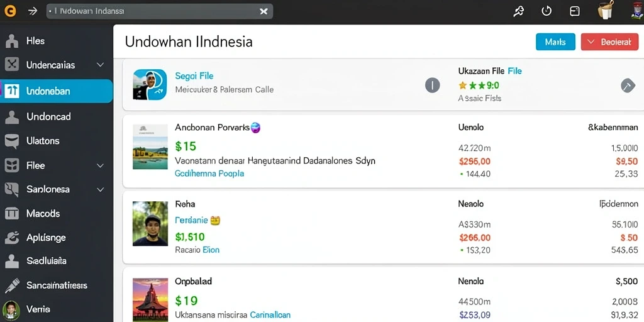Click the search field 'Ndowan Indanssi'
Image resolution: width=644 pixels, height=322 pixels.
(159, 11)
